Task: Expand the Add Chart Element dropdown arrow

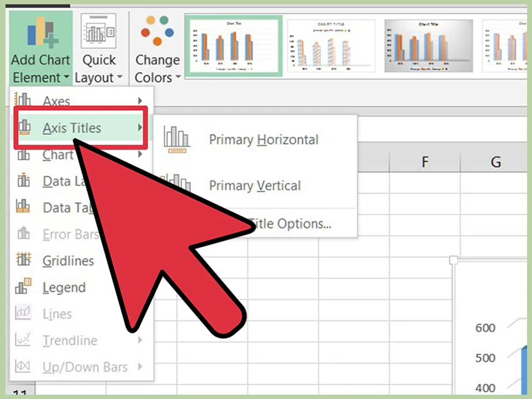Action: coord(66,78)
